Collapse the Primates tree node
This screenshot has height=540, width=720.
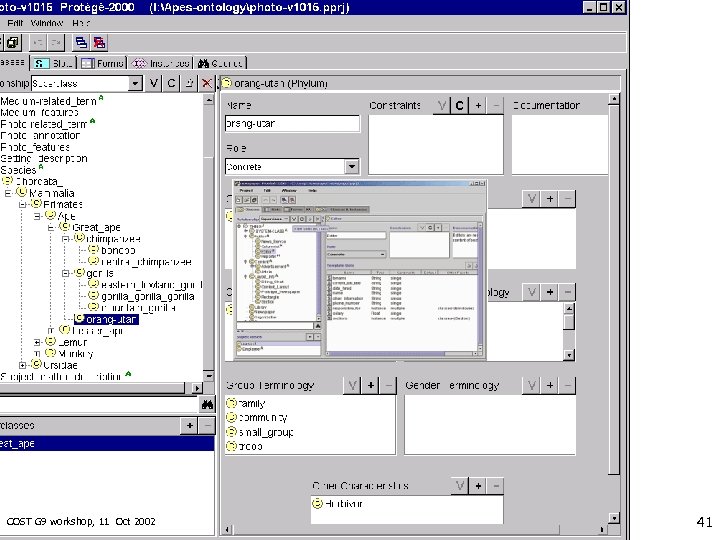(22, 205)
